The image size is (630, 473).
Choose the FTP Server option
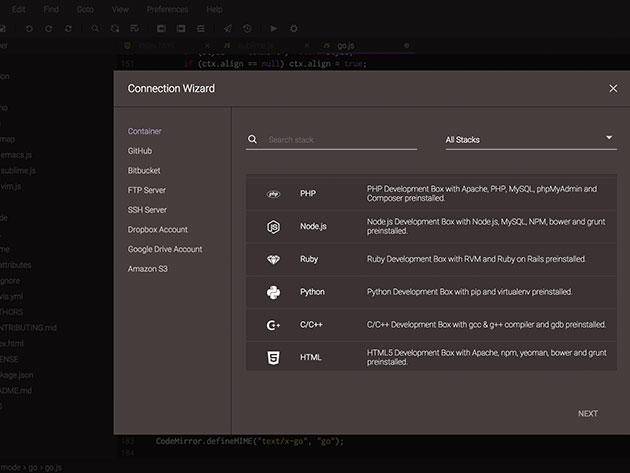click(x=147, y=190)
